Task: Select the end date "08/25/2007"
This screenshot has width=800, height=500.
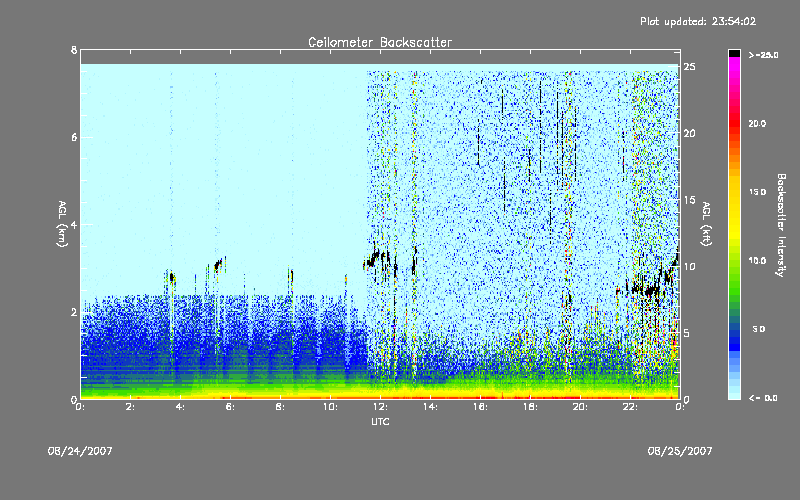Action: click(680, 451)
